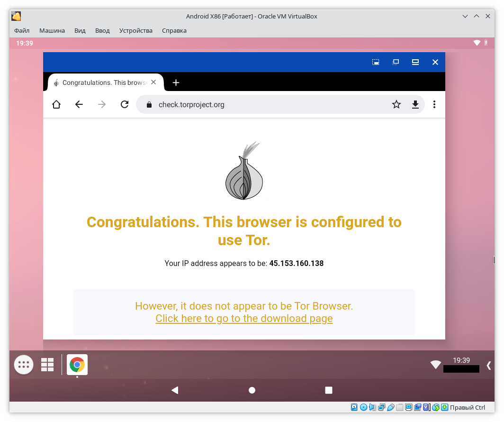This screenshot has width=504, height=422.
Task: Open the Android app drawer button
Action: click(24, 365)
